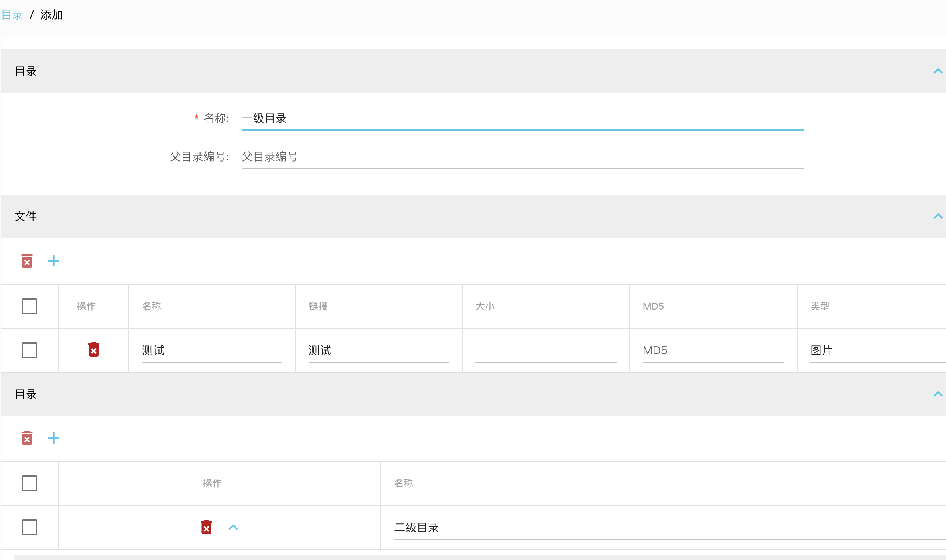The height and width of the screenshot is (560, 946).
Task: Click batch delete trash icon in 文件 section
Action: pos(27,261)
